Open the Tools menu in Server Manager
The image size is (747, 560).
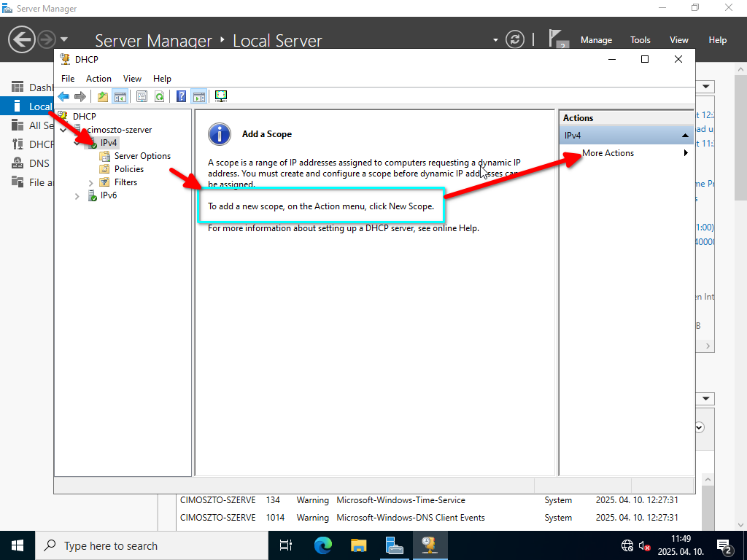click(x=640, y=40)
